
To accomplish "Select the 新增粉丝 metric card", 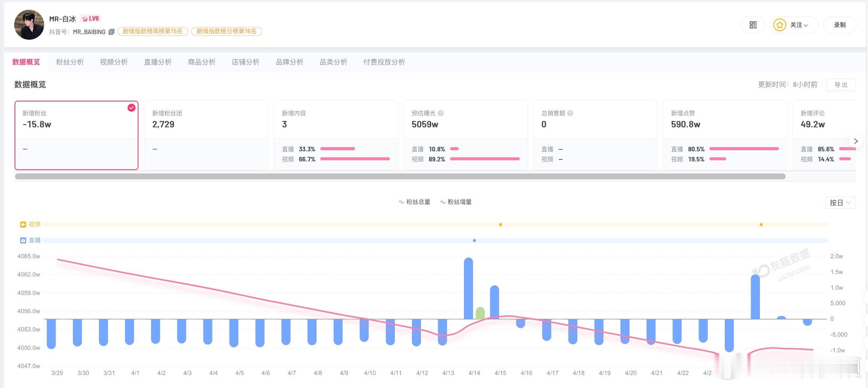I will (x=76, y=135).
